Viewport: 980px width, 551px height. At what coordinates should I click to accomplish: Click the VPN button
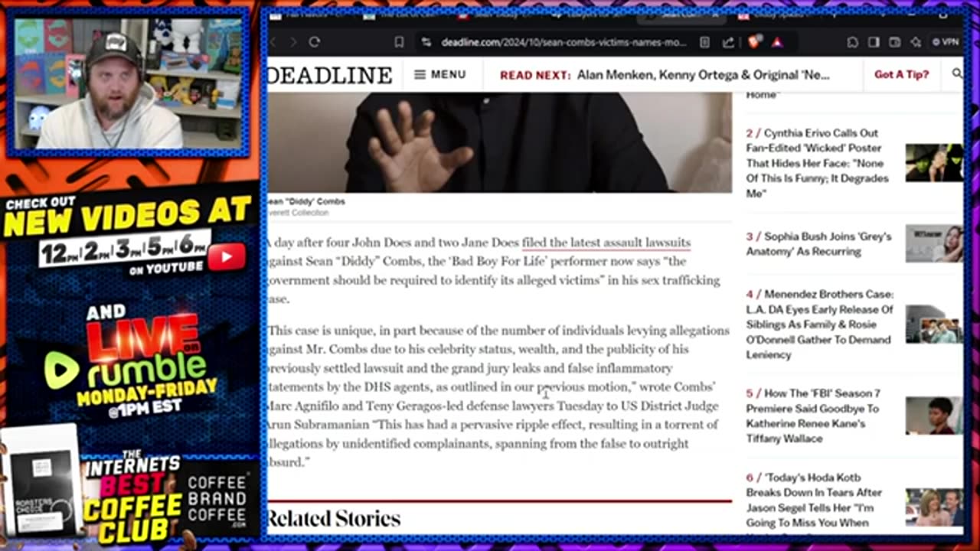pyautogui.click(x=946, y=42)
